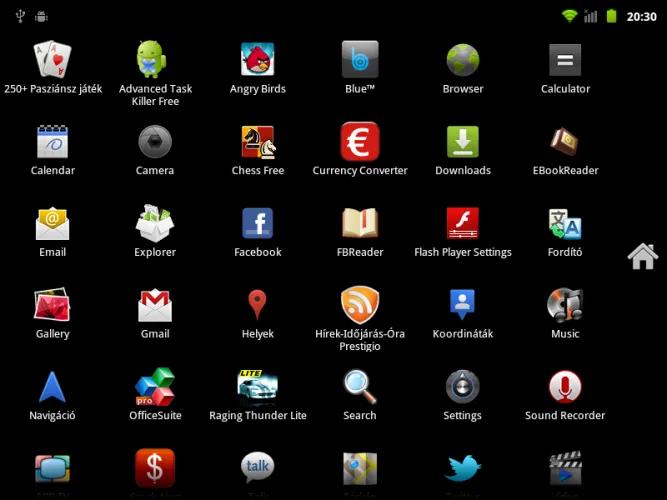Screen dimensions: 667x500
Task: Open the Angry Birds game
Action: 257,59
